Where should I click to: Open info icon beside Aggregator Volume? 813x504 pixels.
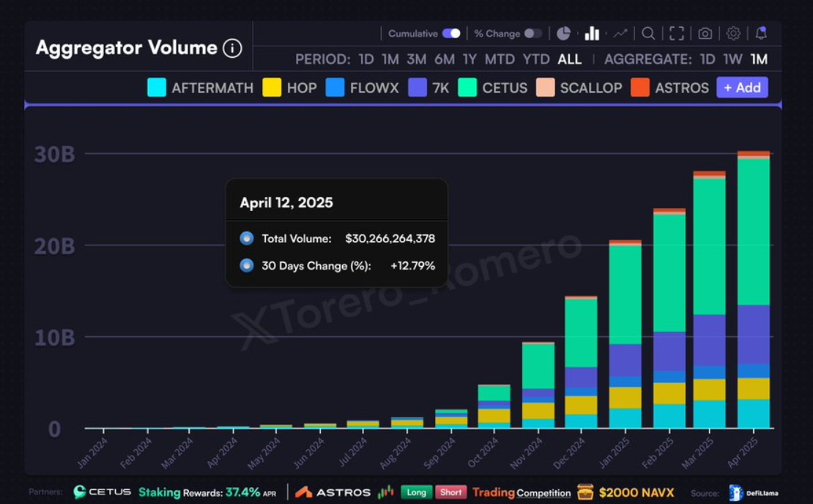coord(232,49)
